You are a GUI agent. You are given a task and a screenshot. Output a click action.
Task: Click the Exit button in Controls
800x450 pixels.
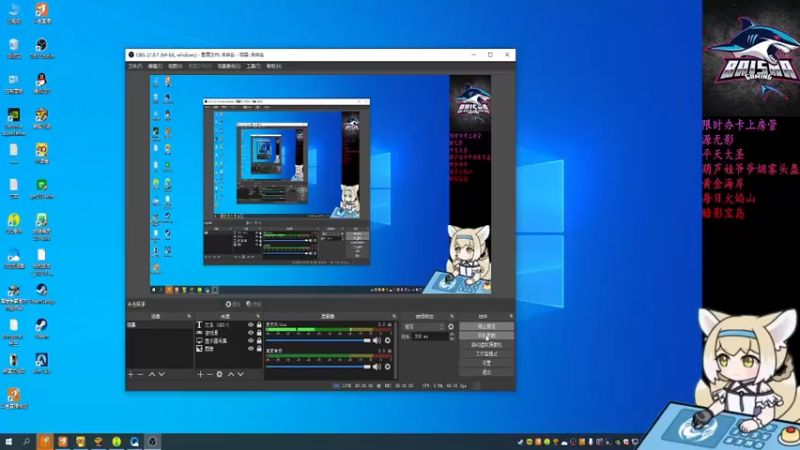click(486, 372)
